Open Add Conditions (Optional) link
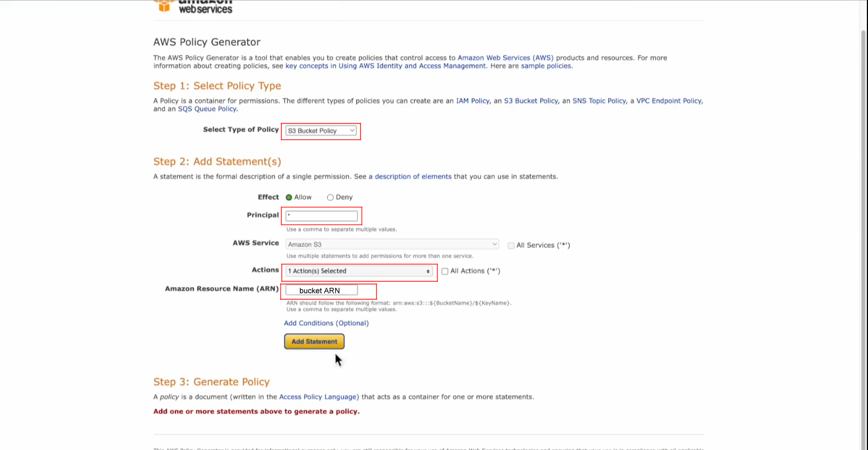Image resolution: width=868 pixels, height=450 pixels. (326, 323)
